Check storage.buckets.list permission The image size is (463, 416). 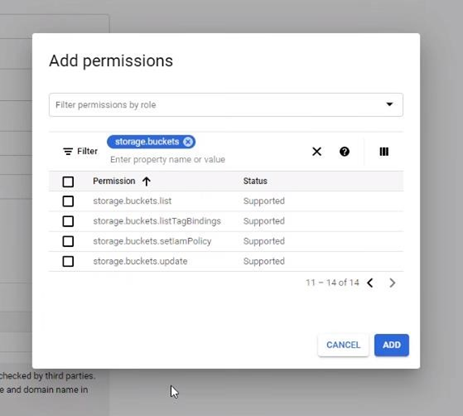pos(68,201)
